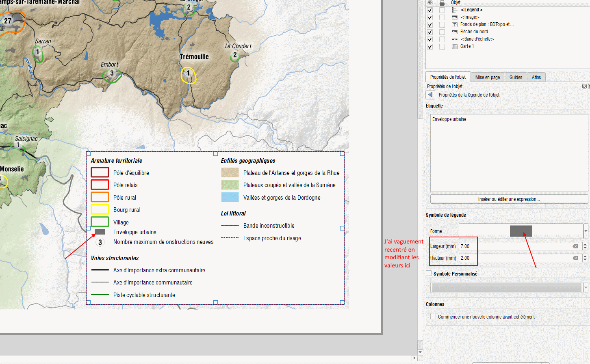The width and height of the screenshot is (590, 364).
Task: Open the Atlas tab
Action: [536, 78]
